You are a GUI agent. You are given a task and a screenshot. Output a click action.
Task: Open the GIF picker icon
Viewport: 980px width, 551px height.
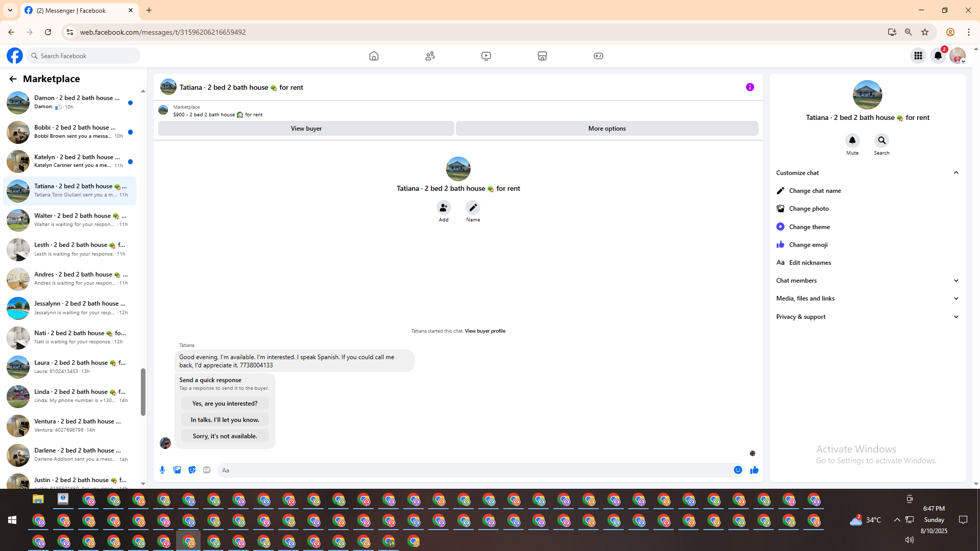point(207,470)
